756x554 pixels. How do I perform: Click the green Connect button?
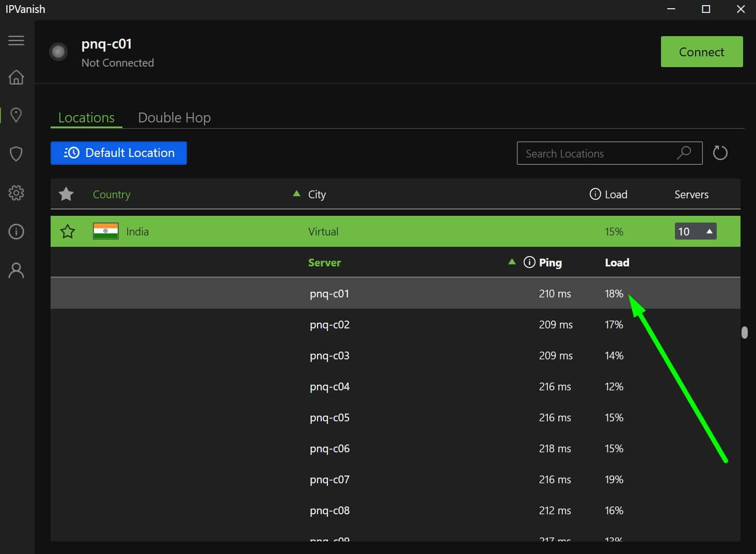pos(702,52)
